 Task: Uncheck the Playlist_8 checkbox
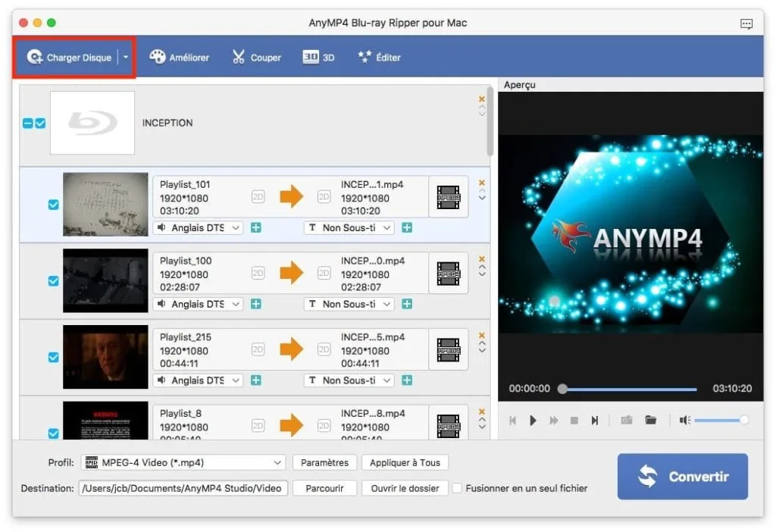54,433
